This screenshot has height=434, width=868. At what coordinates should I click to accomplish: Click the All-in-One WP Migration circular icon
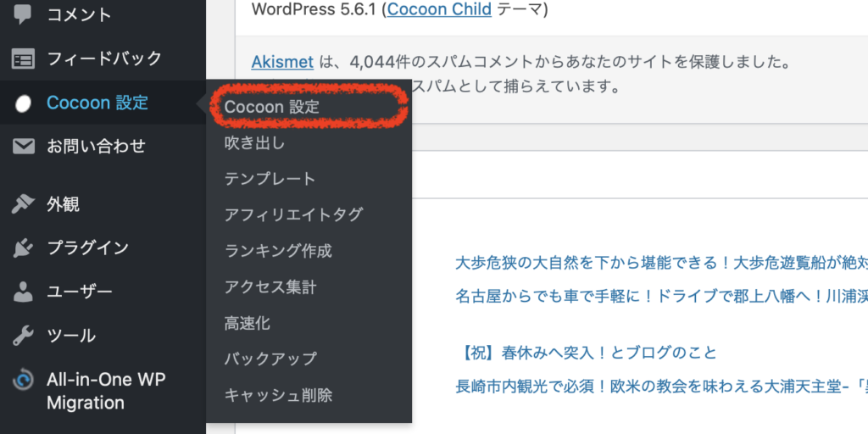tap(23, 380)
